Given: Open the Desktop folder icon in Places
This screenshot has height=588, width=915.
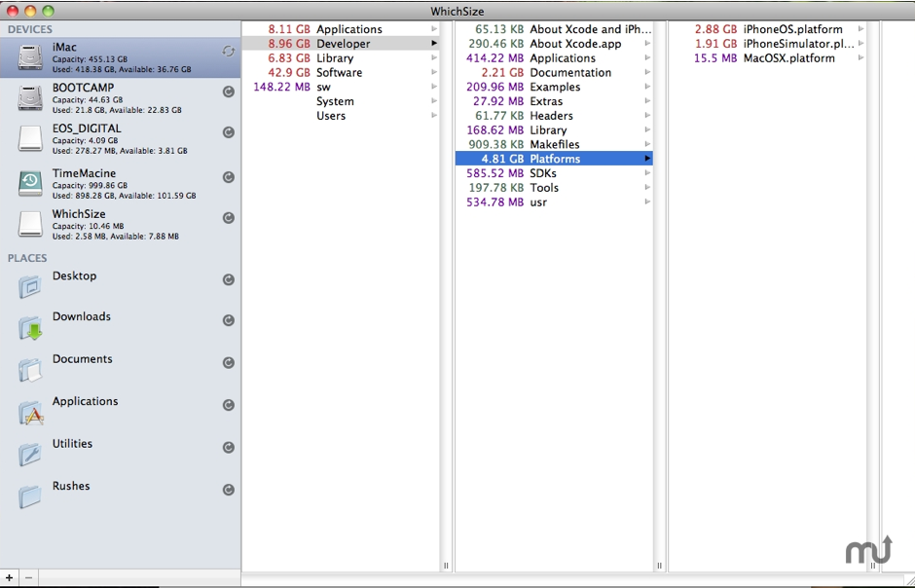Looking at the screenshot, I should pyautogui.click(x=30, y=286).
